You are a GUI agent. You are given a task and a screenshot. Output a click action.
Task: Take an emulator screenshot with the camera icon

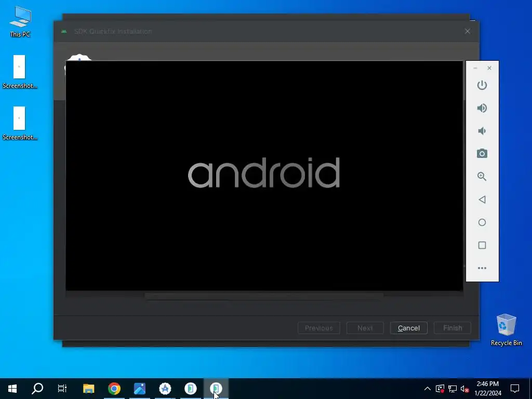click(482, 154)
